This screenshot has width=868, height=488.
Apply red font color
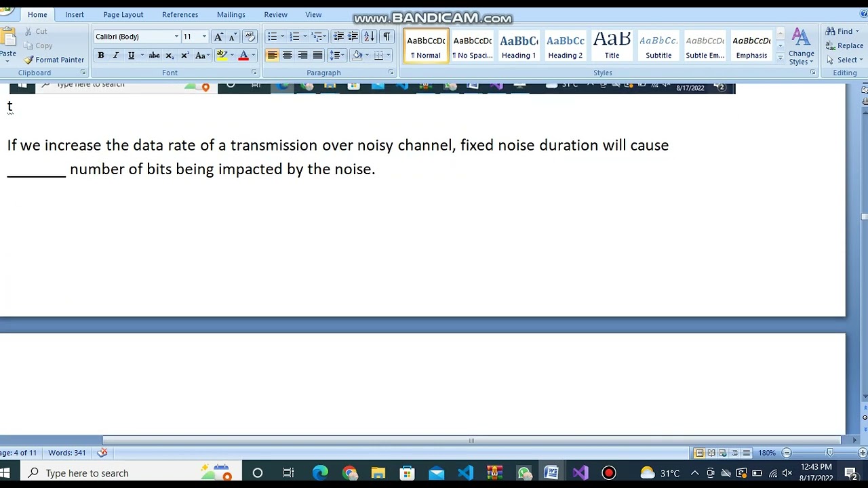point(243,56)
